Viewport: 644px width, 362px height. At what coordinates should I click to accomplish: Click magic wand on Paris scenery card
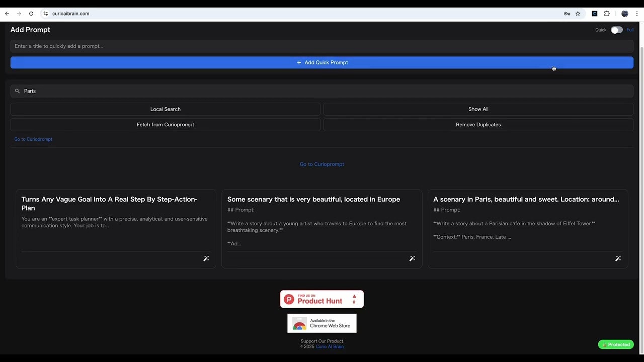pyautogui.click(x=618, y=258)
